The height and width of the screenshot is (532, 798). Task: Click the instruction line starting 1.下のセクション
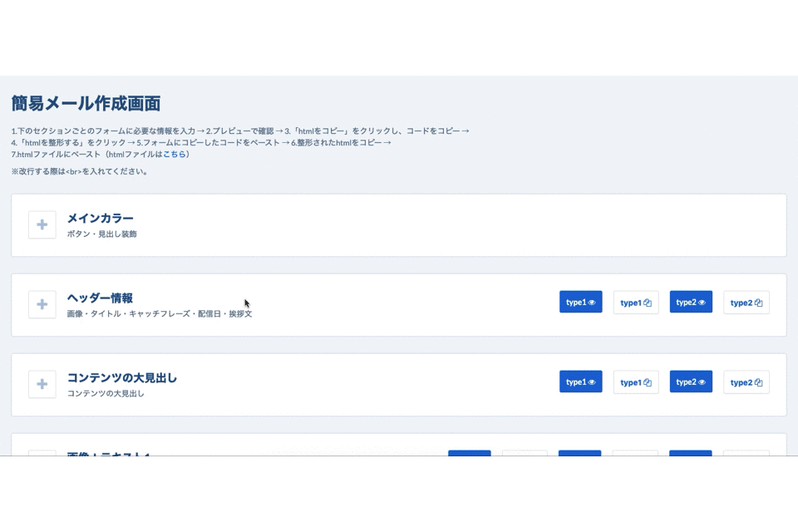pos(240,131)
